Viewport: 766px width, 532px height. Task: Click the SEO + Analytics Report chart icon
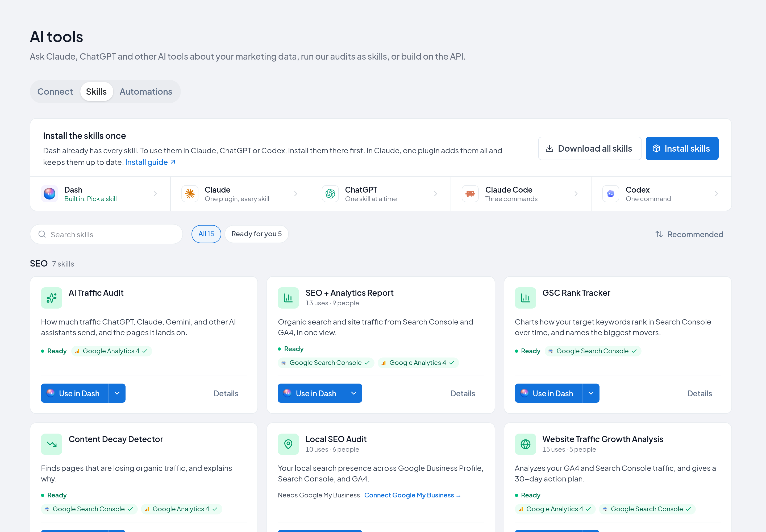click(288, 298)
